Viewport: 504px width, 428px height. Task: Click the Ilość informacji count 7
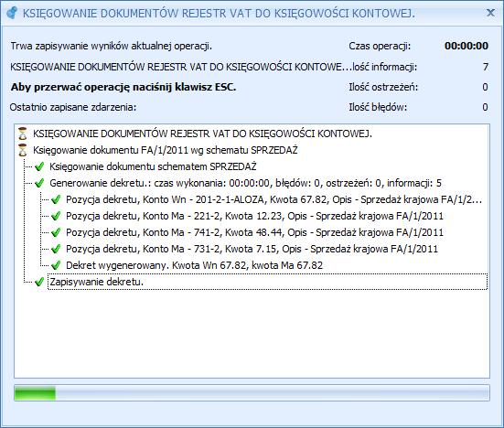pos(486,67)
